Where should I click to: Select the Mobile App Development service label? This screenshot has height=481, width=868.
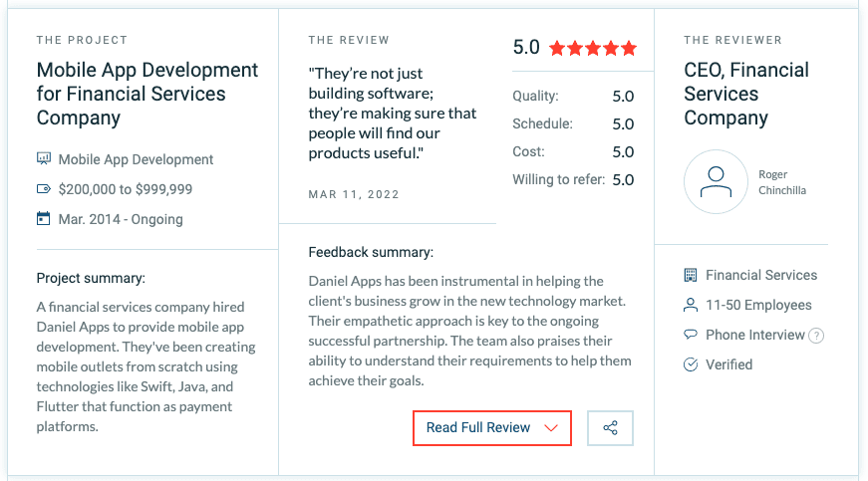coord(136,159)
